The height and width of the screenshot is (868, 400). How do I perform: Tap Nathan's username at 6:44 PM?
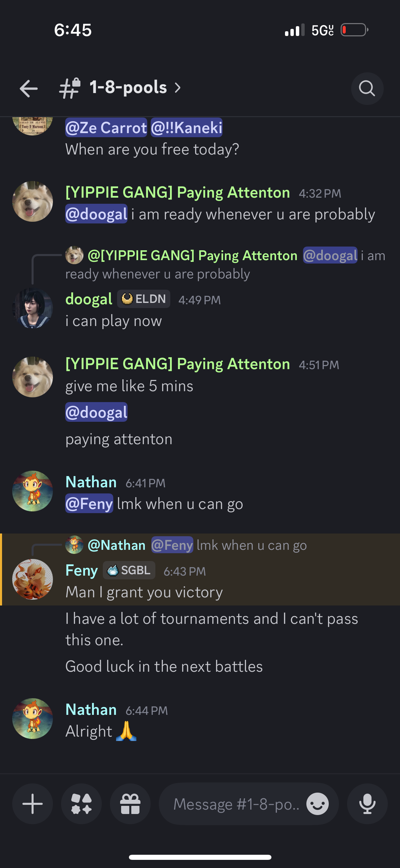click(91, 710)
